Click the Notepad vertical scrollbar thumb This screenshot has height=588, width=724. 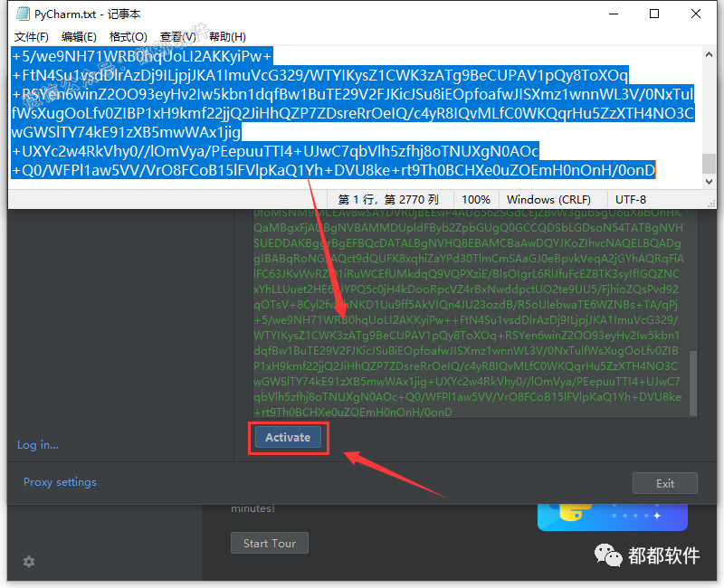[710, 163]
